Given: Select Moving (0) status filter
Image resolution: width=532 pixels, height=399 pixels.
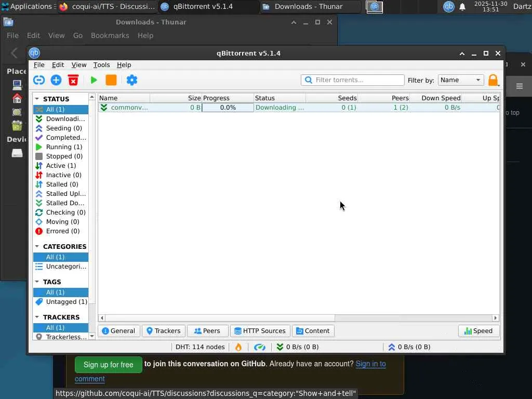Looking at the screenshot, I should coord(61,221).
